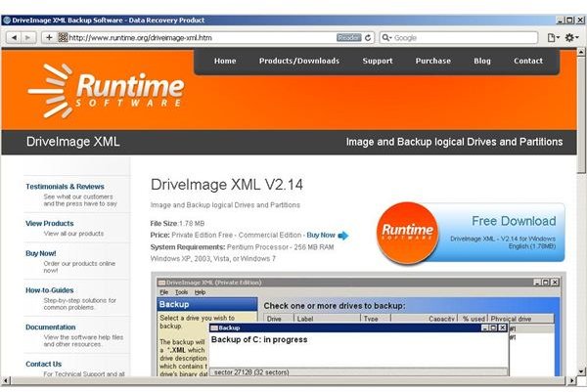Reload the page with the refresh icon

coord(368,37)
